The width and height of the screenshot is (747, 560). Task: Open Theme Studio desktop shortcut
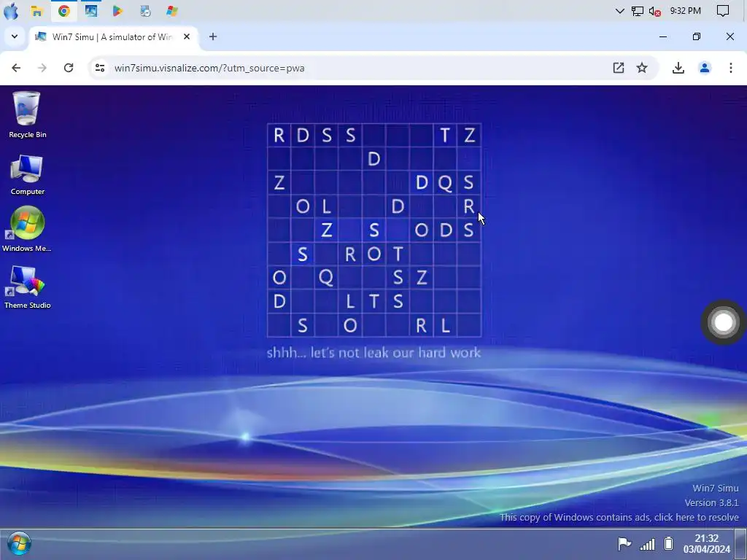(x=27, y=287)
